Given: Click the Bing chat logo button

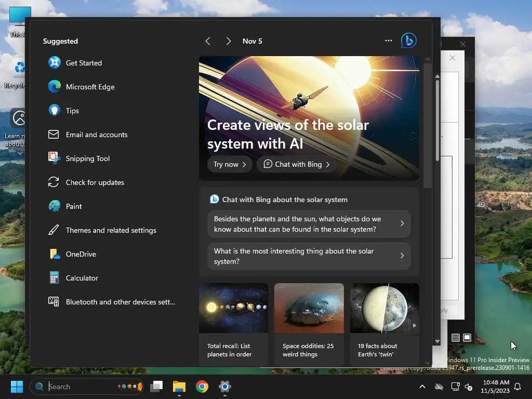Looking at the screenshot, I should 409,41.
